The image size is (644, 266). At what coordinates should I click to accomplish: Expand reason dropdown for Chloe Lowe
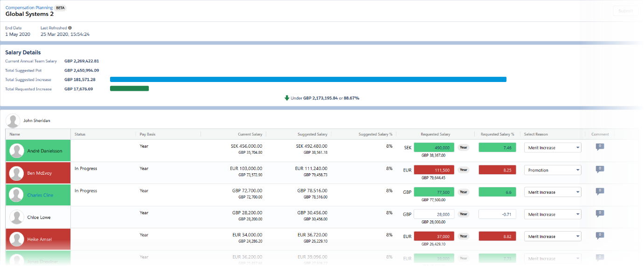(553, 214)
